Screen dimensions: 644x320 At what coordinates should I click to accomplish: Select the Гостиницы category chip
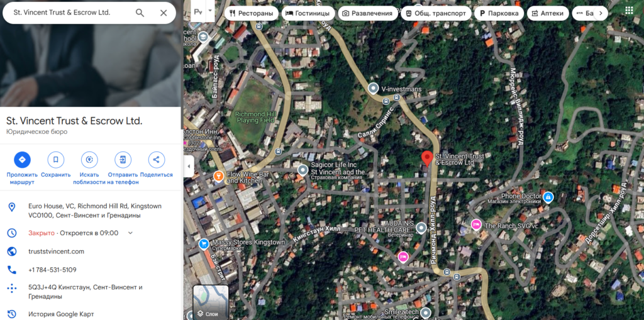308,13
